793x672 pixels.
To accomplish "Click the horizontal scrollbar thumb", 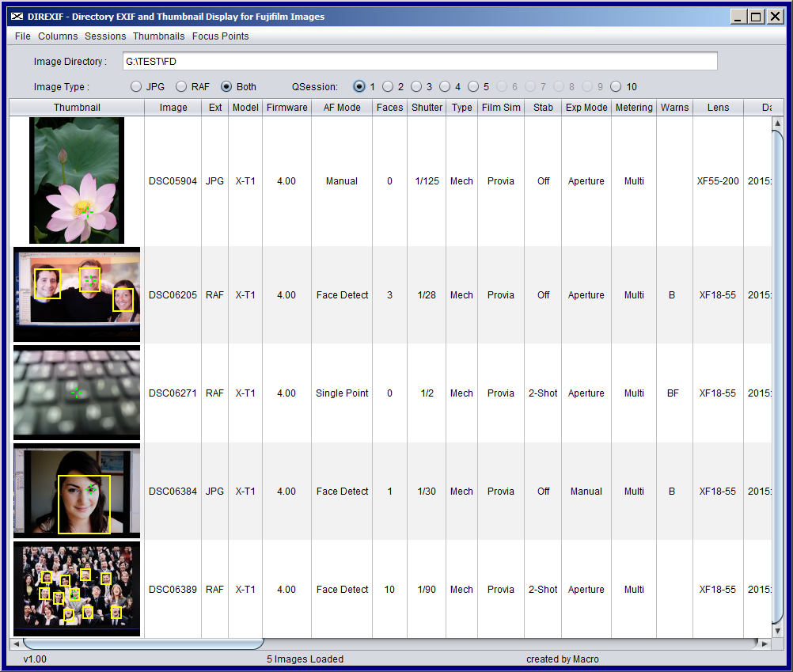I will (142, 644).
